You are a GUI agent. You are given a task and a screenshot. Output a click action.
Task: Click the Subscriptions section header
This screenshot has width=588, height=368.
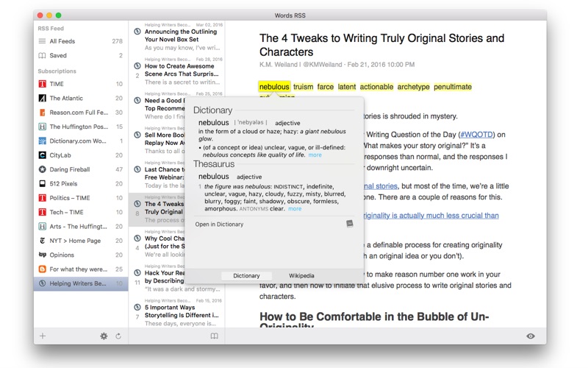[57, 71]
